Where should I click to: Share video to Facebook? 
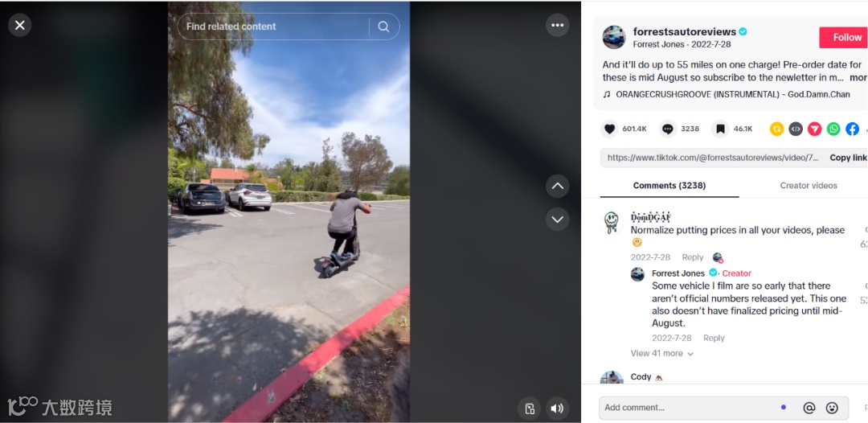coord(852,129)
